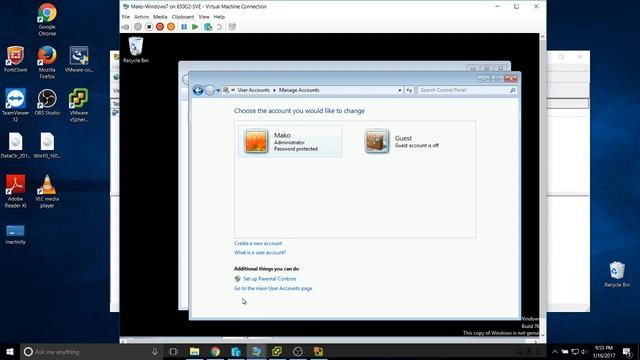Screen dimensions: 640x360
Task: Open Google Chrome desktop shortcut
Action: click(47, 19)
